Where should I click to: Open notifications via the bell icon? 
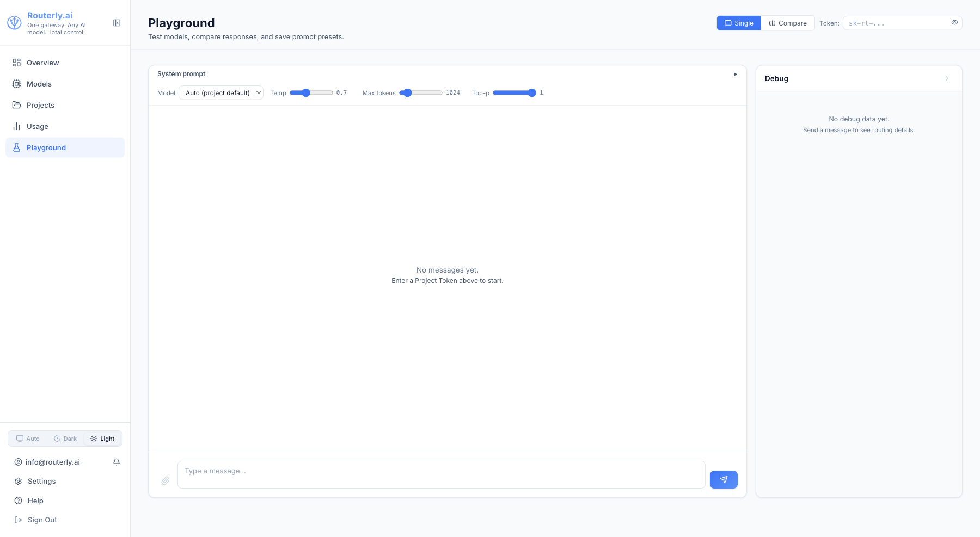point(117,462)
